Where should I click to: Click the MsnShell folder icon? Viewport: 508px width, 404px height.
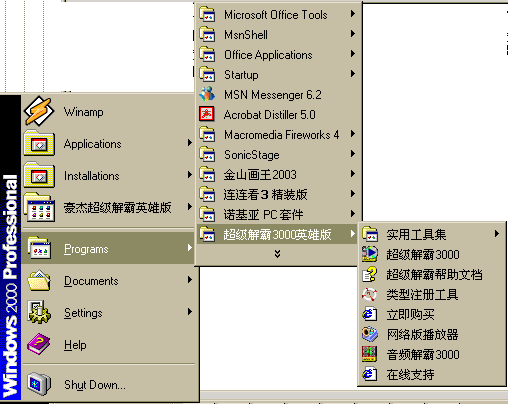pos(207,34)
